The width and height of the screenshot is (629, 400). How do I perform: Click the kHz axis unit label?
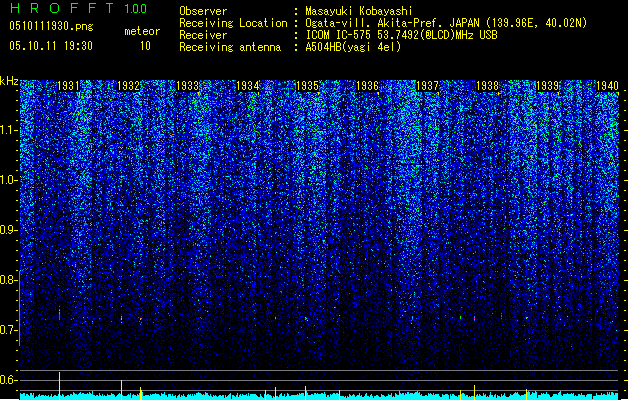pyautogui.click(x=9, y=81)
